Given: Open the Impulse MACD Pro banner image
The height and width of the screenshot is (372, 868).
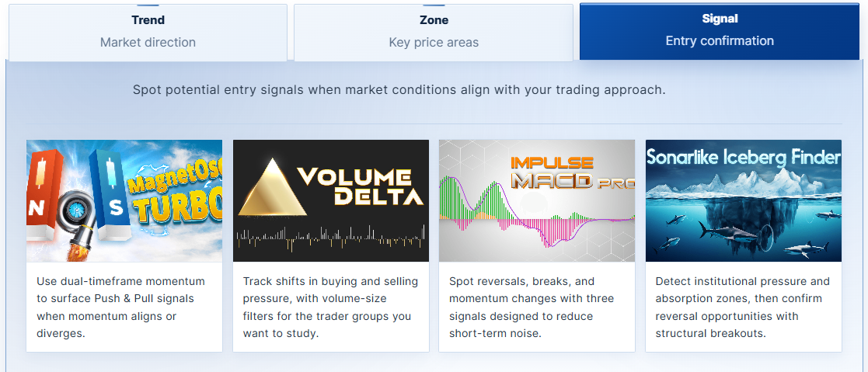Looking at the screenshot, I should click(x=537, y=200).
